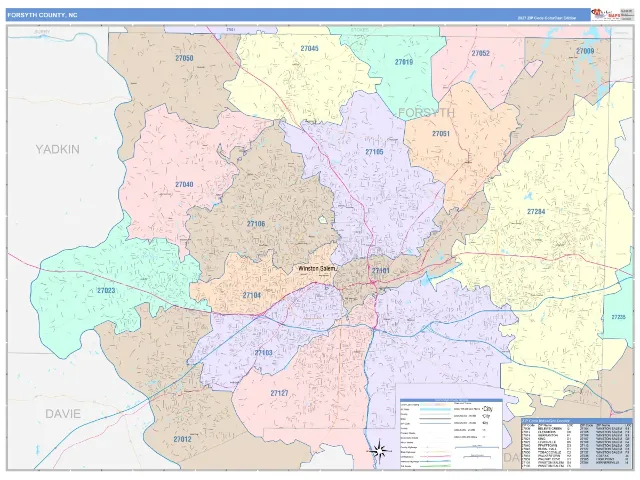This screenshot has height=480, width=640.
Task: Select ZIP code label 27019
Action: (x=404, y=62)
